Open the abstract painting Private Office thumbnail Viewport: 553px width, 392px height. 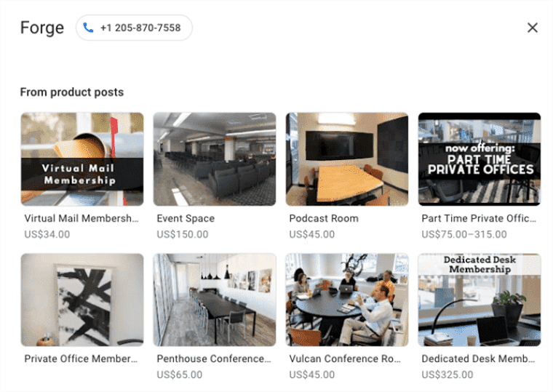point(82,300)
